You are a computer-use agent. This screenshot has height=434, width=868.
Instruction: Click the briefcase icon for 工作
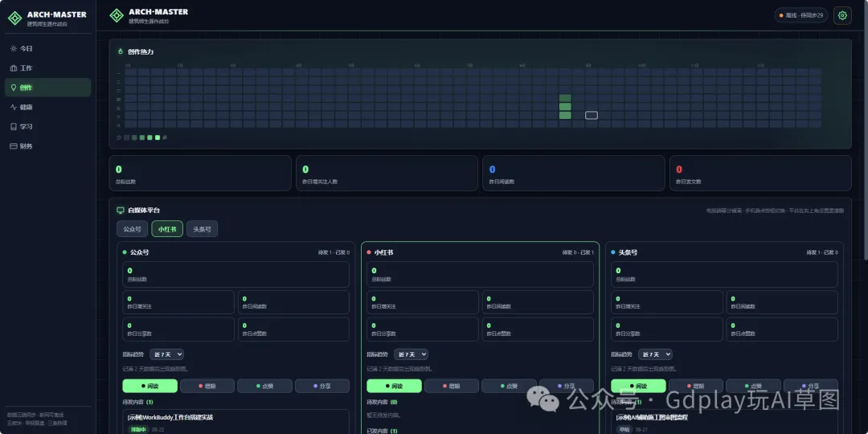(x=14, y=68)
